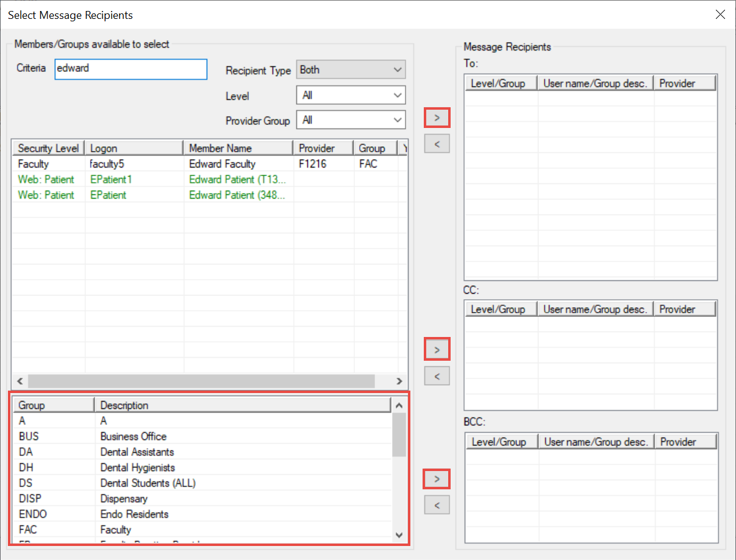This screenshot has width=736, height=560.
Task: Remove selected recipient from the CC list
Action: pyautogui.click(x=437, y=376)
